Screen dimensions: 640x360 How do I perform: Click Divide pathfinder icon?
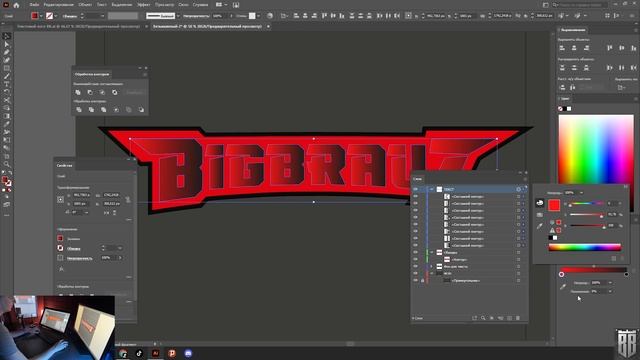[x=79, y=110]
